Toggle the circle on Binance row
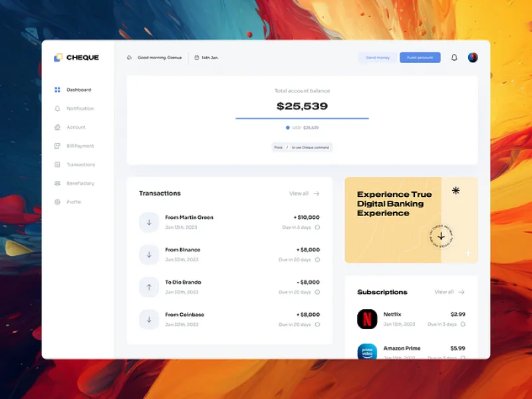This screenshot has width=532, height=399. point(317,259)
